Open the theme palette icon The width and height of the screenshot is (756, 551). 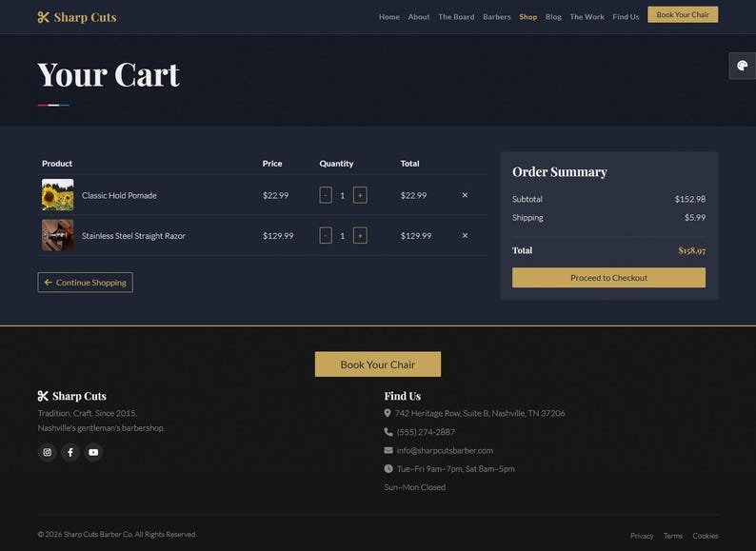[743, 66]
